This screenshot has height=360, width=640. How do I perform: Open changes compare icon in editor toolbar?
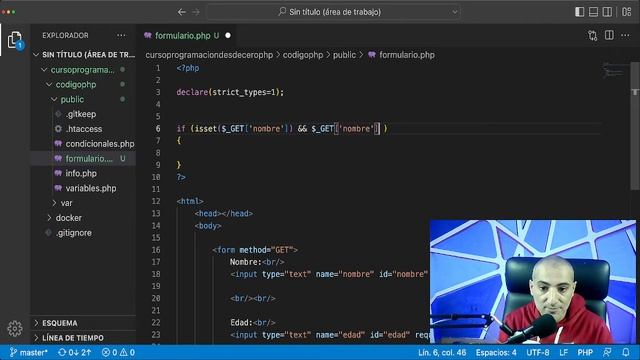[x=593, y=36]
